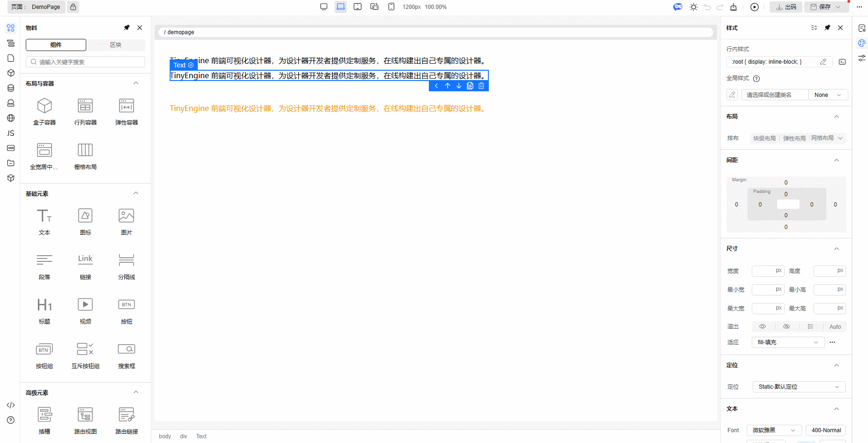Select div in the bottom breadcrumb

point(184,436)
